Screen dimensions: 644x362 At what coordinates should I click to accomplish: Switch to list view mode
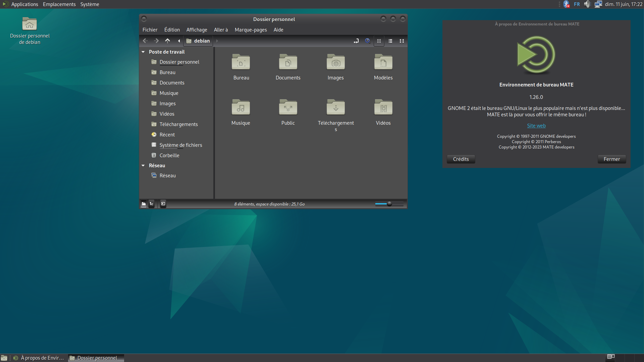pyautogui.click(x=390, y=41)
